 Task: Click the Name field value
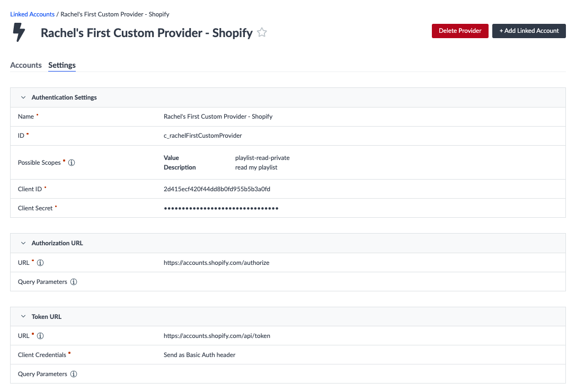[x=218, y=117]
